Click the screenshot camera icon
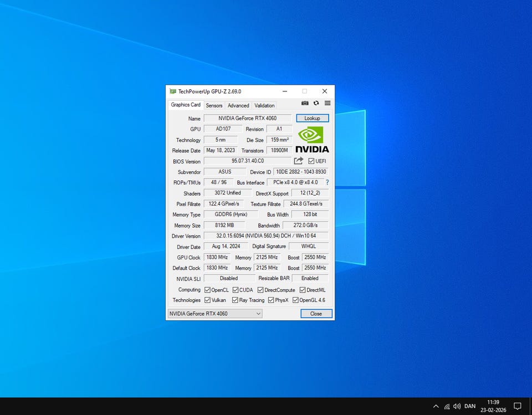Image resolution: width=532 pixels, height=415 pixels. coord(305,103)
